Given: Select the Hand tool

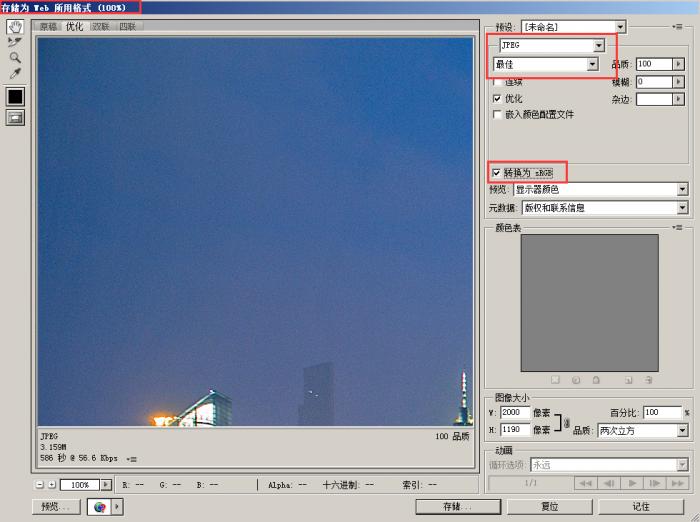Looking at the screenshot, I should pyautogui.click(x=15, y=27).
